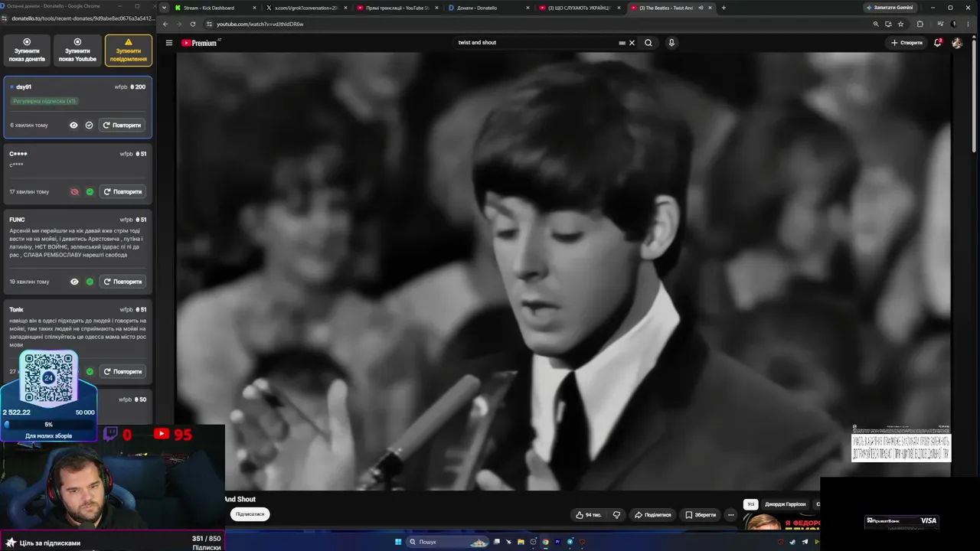This screenshot has width=980, height=551.
Task: Repeat the Tonik donation with Повторити
Action: [x=122, y=371]
